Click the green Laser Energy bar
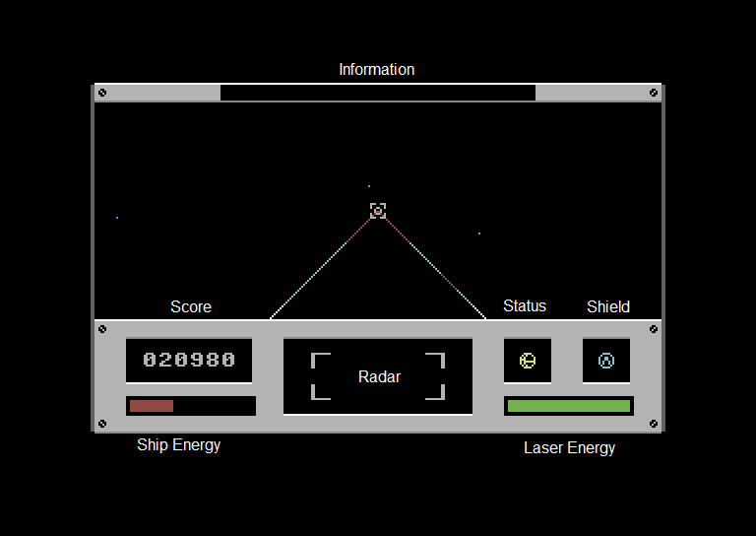756x536 pixels. 569,406
